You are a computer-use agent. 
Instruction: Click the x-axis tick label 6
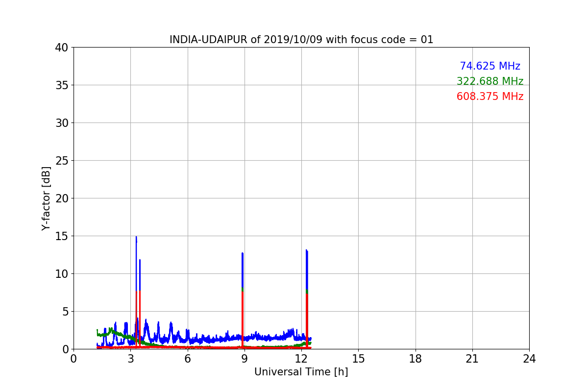coord(187,359)
